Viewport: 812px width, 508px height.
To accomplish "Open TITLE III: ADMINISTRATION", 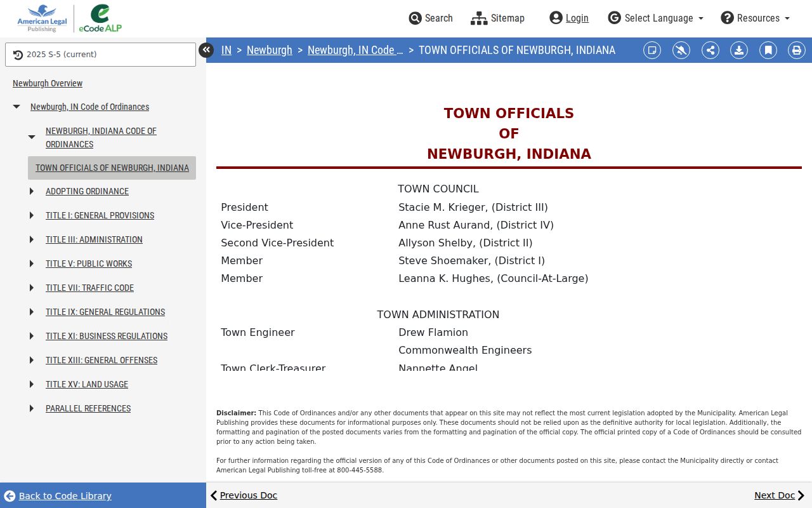I will click(94, 239).
